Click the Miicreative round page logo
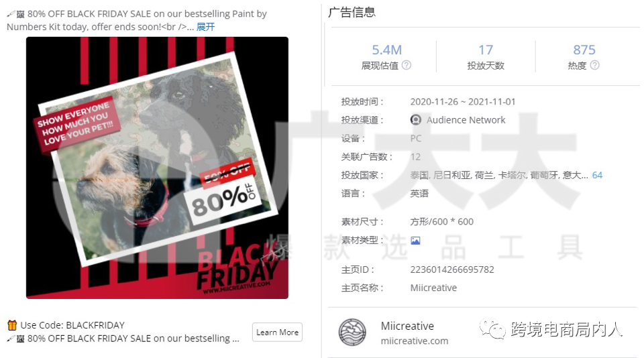Screen dimensions: 644x358 point(352,332)
